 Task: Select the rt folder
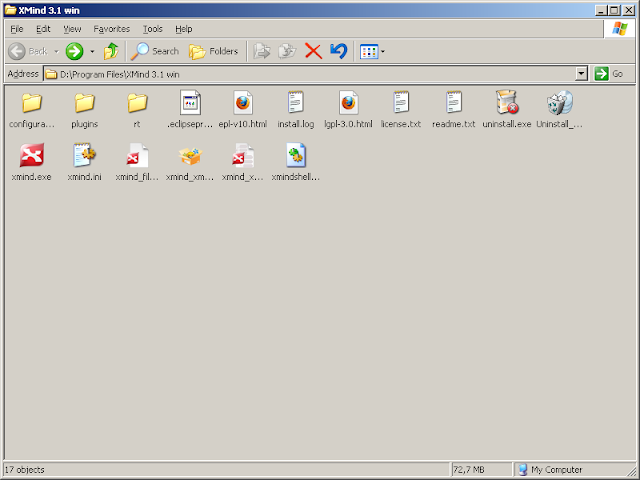[x=137, y=109]
